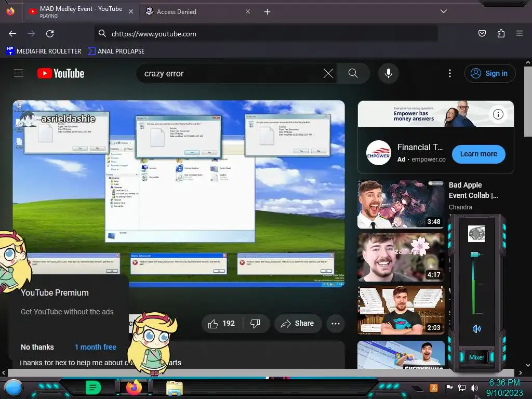Adjust the volume mixer slider handle
The width and height of the screenshot is (532, 399).
coord(475,254)
